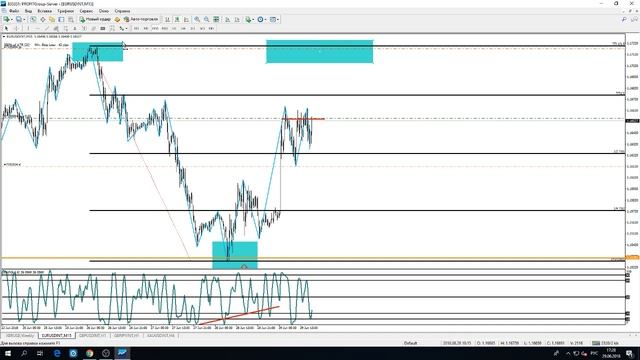
Task: Open the Графики menu
Action: pos(65,11)
